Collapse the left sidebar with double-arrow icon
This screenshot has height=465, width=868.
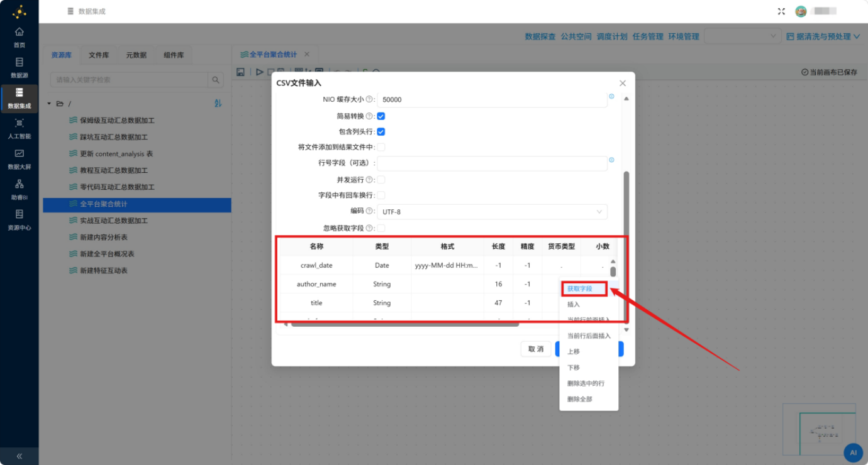(19, 456)
